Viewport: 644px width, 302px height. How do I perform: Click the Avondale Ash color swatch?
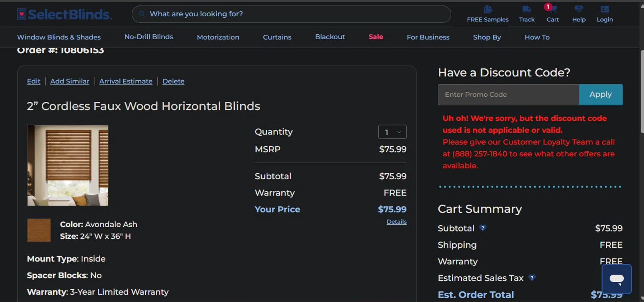39,230
